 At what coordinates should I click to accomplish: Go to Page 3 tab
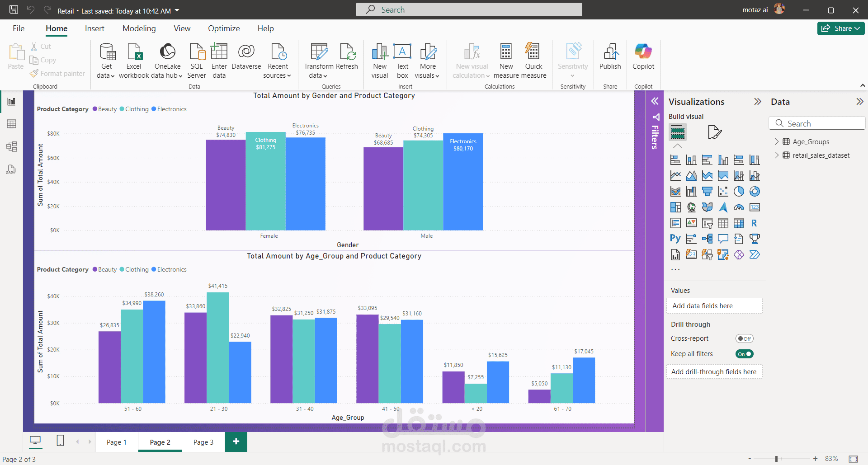(203, 442)
